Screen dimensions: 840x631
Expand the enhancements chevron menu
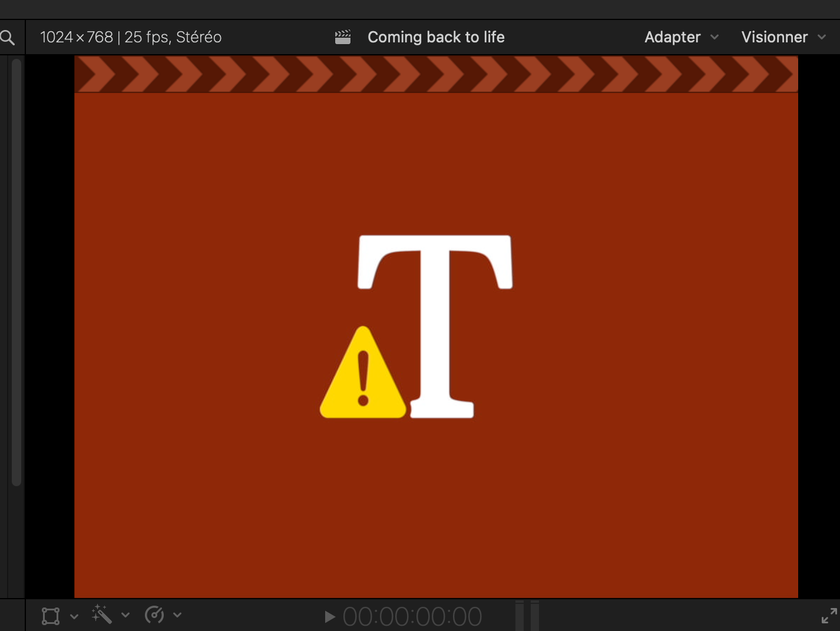point(125,615)
